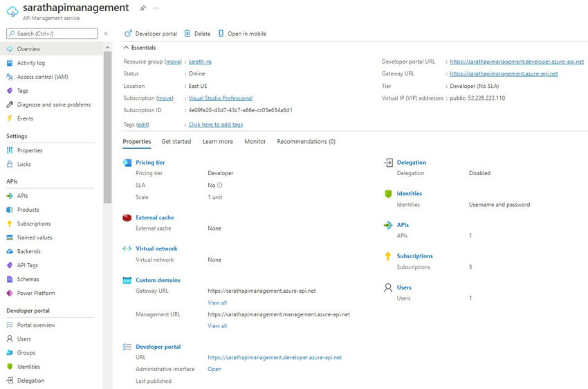Click the Visual Studio Professional subscription link
Screen dimensions: 588x389
click(220, 98)
